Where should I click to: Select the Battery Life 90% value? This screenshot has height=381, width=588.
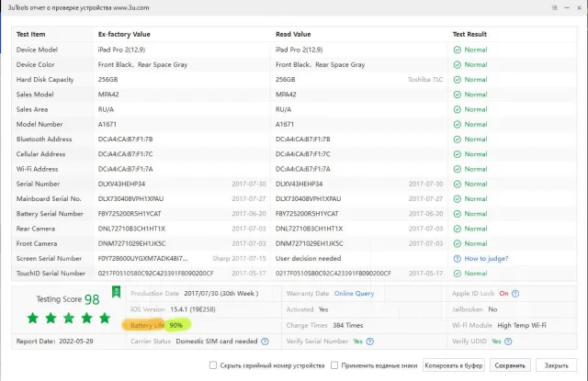point(175,325)
